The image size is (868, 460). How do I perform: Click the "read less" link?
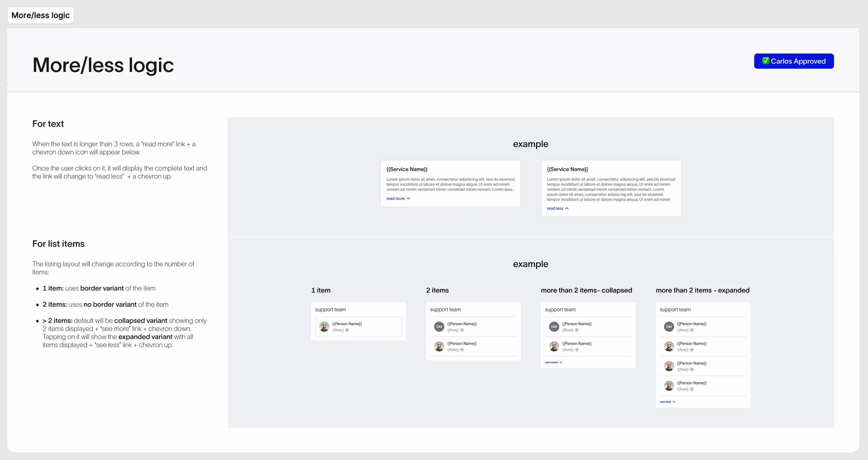coord(555,208)
